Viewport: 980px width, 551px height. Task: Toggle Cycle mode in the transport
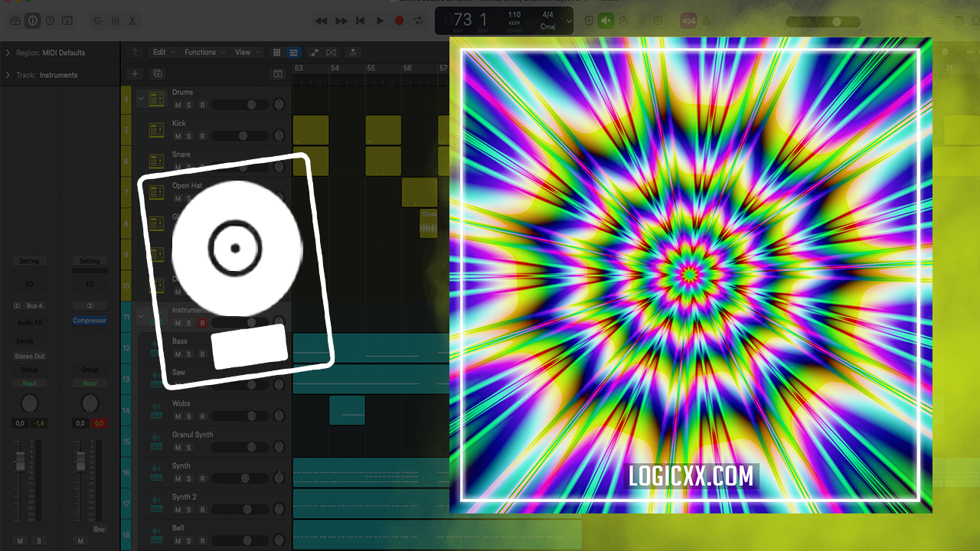(420, 21)
